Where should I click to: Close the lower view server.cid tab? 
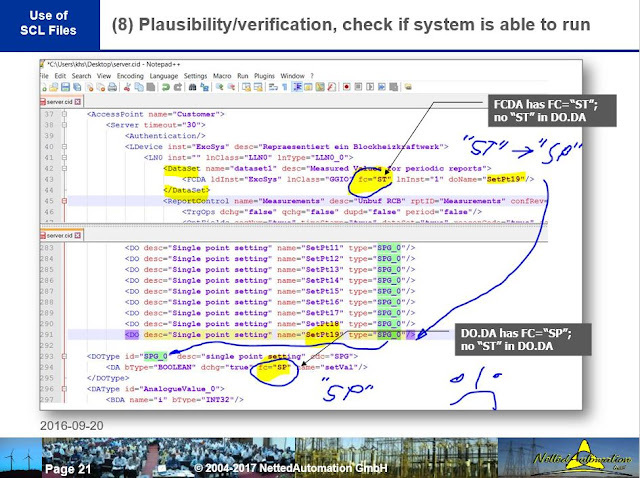click(x=78, y=236)
